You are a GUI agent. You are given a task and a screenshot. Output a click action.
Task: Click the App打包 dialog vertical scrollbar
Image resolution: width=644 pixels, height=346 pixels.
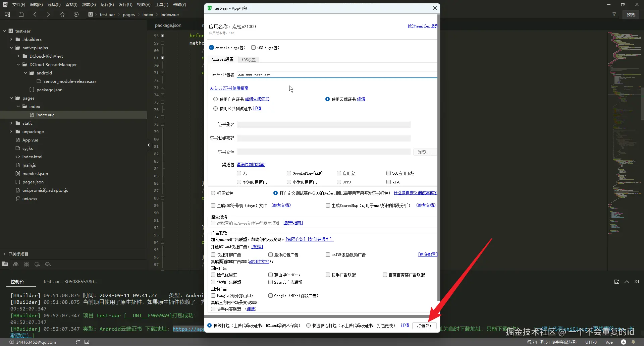[x=438, y=158]
